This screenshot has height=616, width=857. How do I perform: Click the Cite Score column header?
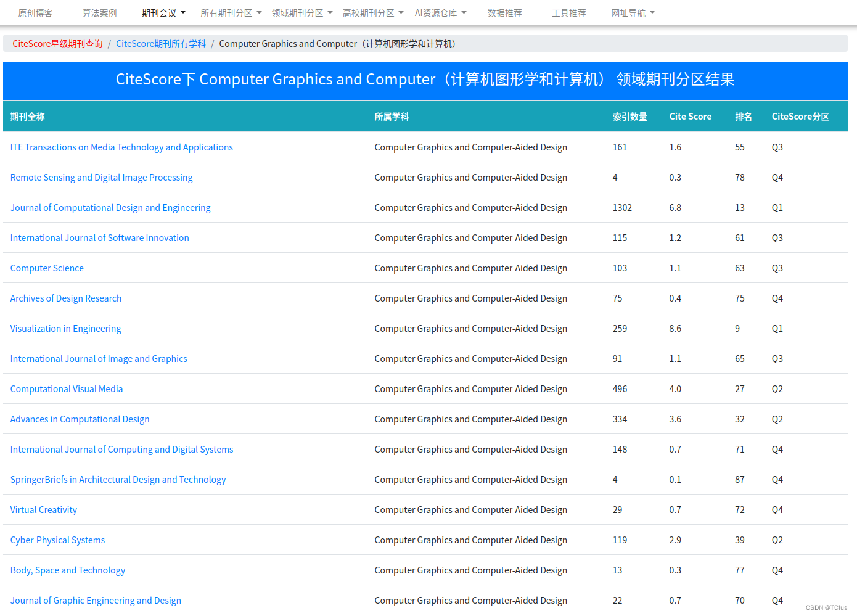tap(690, 117)
